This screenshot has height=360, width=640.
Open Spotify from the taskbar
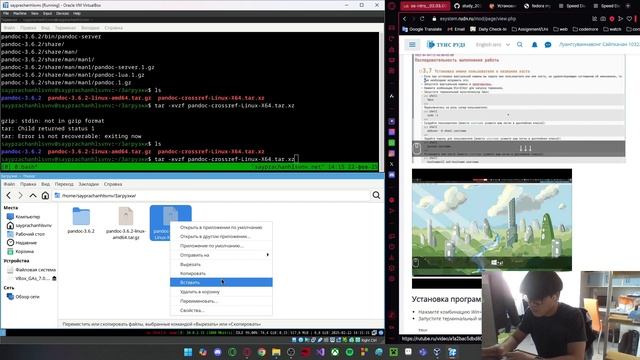349,352
